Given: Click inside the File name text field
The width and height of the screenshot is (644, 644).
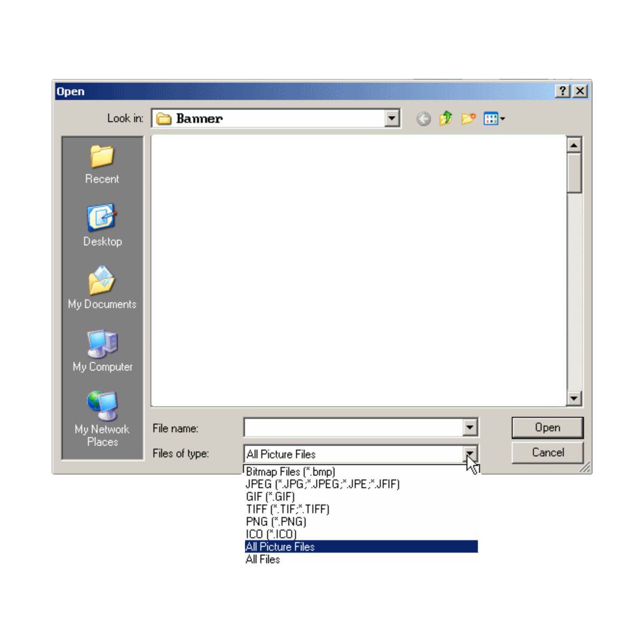Looking at the screenshot, I should point(353,428).
